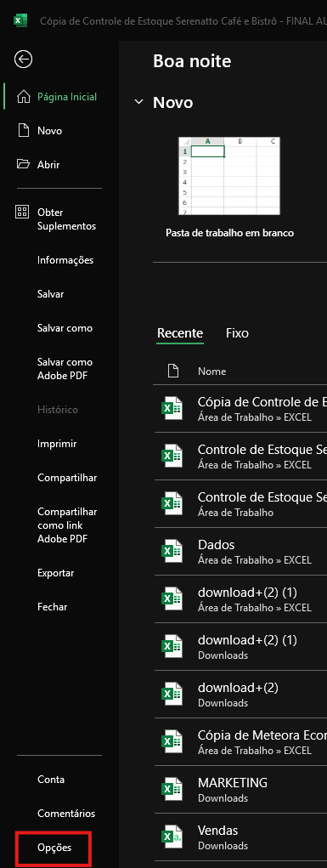Open Opções settings
Image resolution: width=327 pixels, height=868 pixels.
54,848
